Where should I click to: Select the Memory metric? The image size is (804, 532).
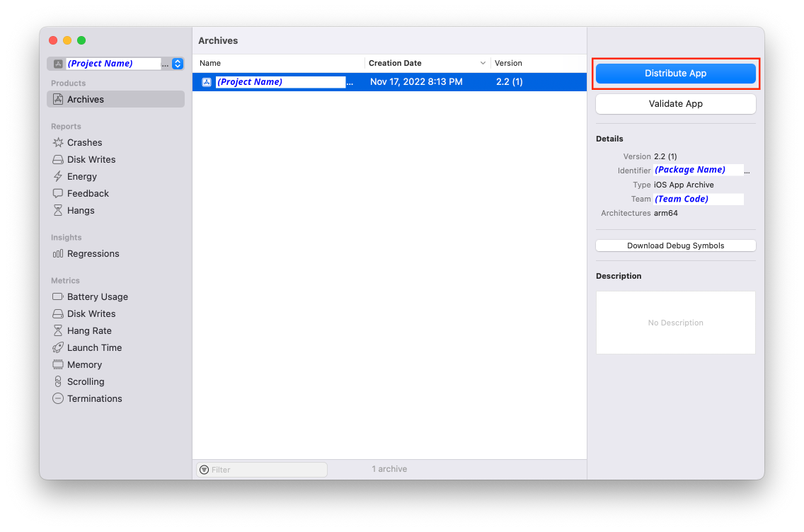(x=85, y=364)
